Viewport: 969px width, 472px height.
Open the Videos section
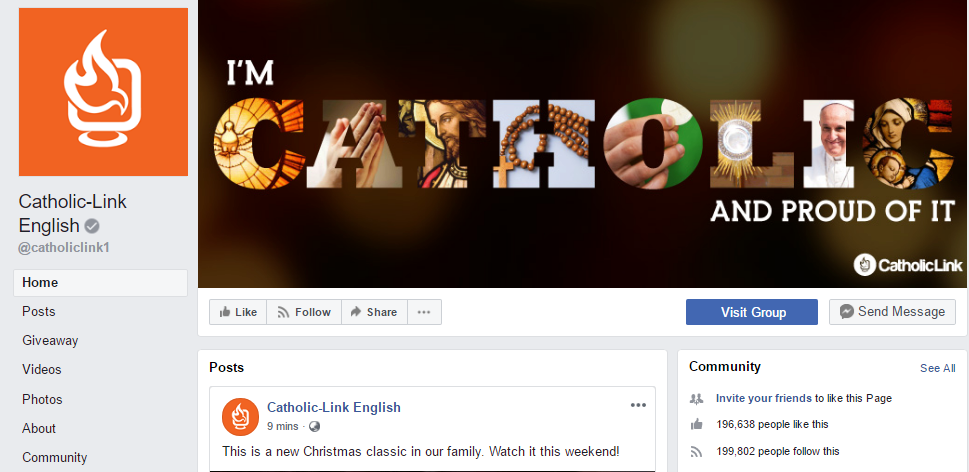pos(42,369)
